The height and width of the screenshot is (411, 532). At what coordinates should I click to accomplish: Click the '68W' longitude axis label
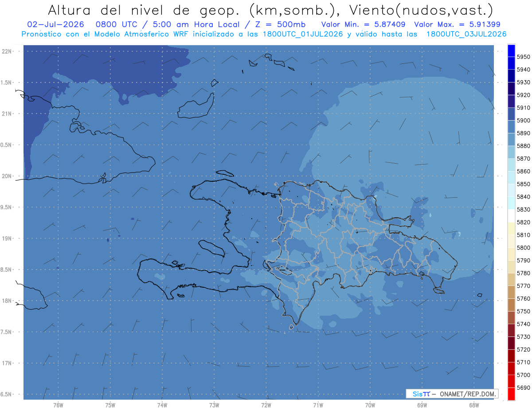tap(474, 405)
